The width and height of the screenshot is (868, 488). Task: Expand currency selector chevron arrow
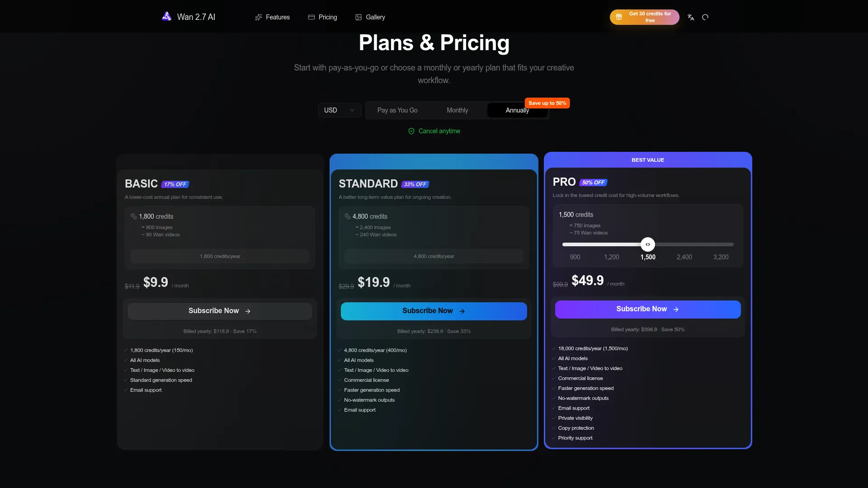pyautogui.click(x=352, y=110)
